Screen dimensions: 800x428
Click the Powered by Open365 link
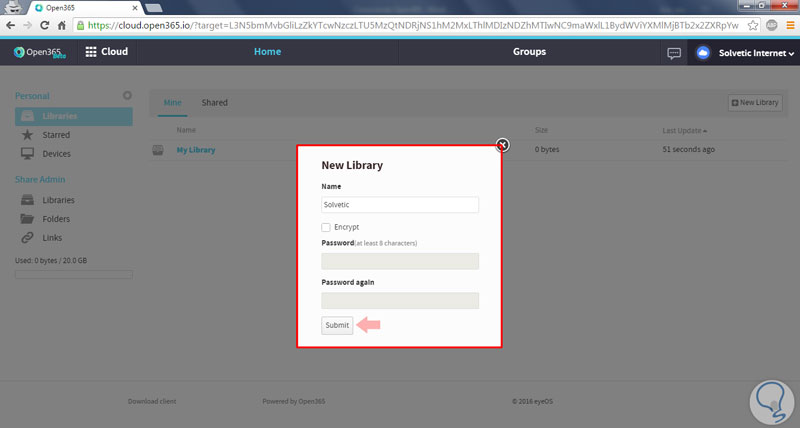pyautogui.click(x=294, y=401)
